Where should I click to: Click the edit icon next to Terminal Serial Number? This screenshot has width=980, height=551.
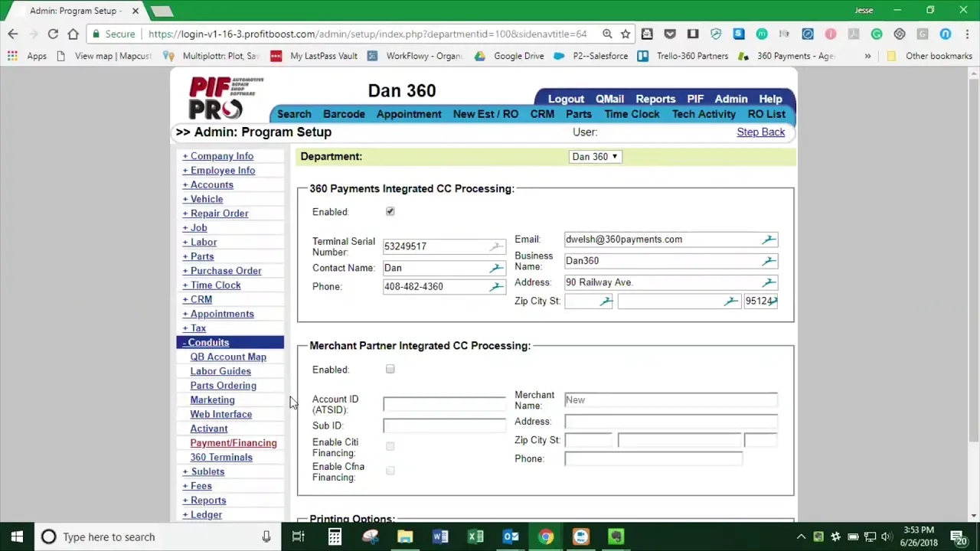coord(497,246)
